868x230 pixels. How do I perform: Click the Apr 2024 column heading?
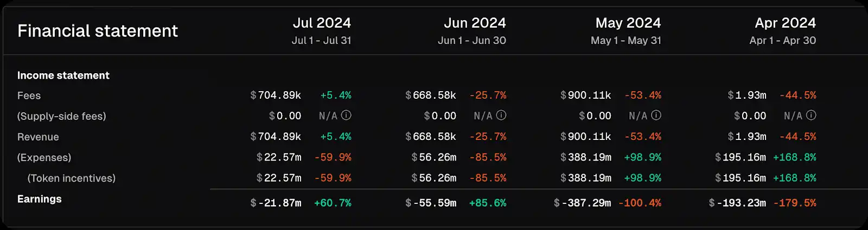click(x=785, y=23)
